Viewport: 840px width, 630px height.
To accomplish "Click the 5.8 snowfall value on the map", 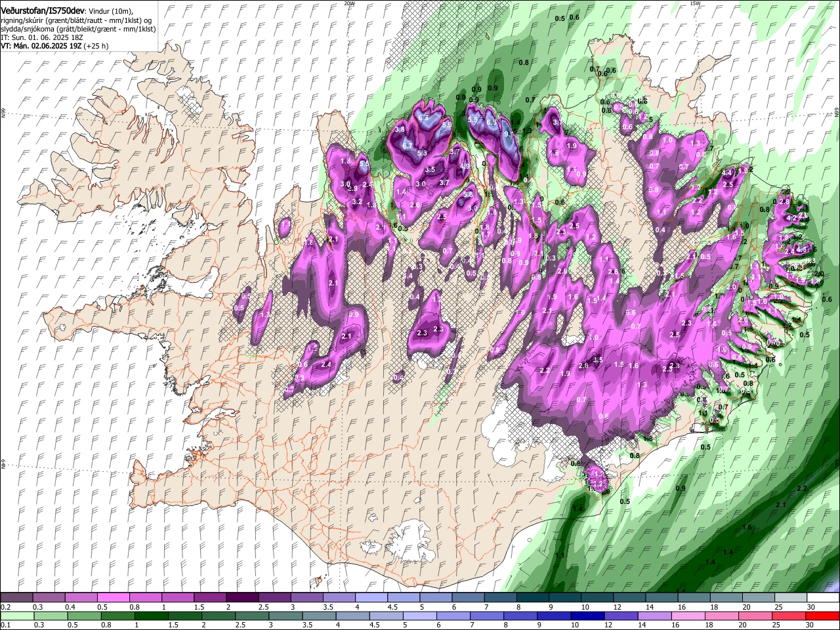I will 468,194.
